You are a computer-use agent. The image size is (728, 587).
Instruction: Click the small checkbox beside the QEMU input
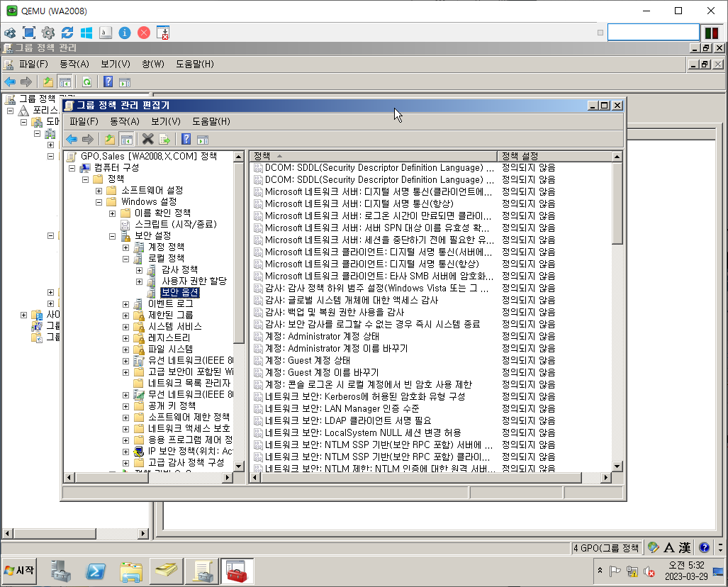[x=600, y=33]
